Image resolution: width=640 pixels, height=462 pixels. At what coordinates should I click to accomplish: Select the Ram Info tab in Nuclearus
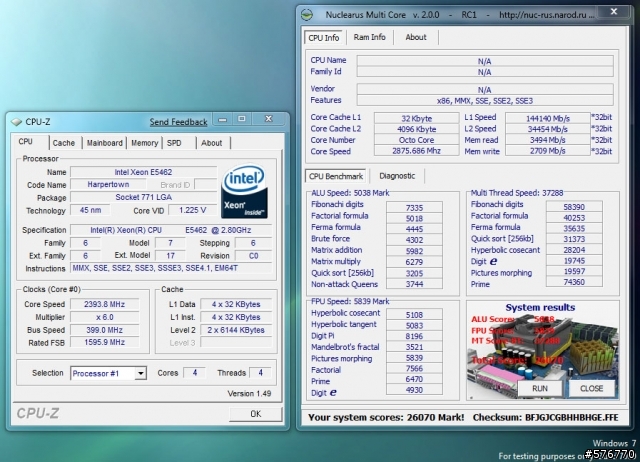click(369, 37)
